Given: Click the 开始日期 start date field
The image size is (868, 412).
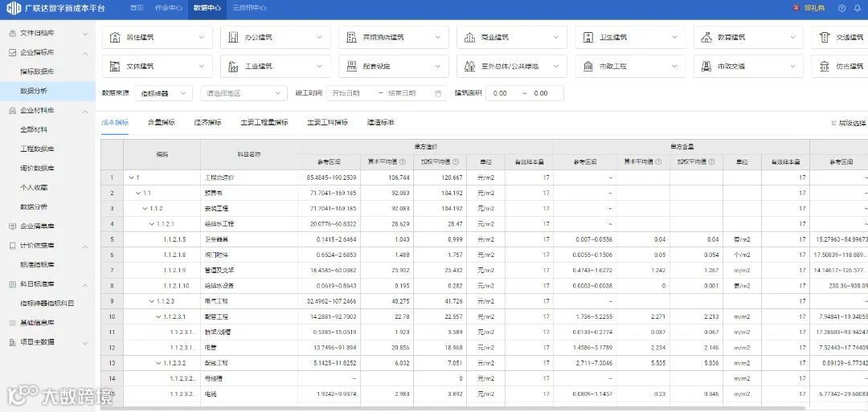Looking at the screenshot, I should click(x=346, y=93).
